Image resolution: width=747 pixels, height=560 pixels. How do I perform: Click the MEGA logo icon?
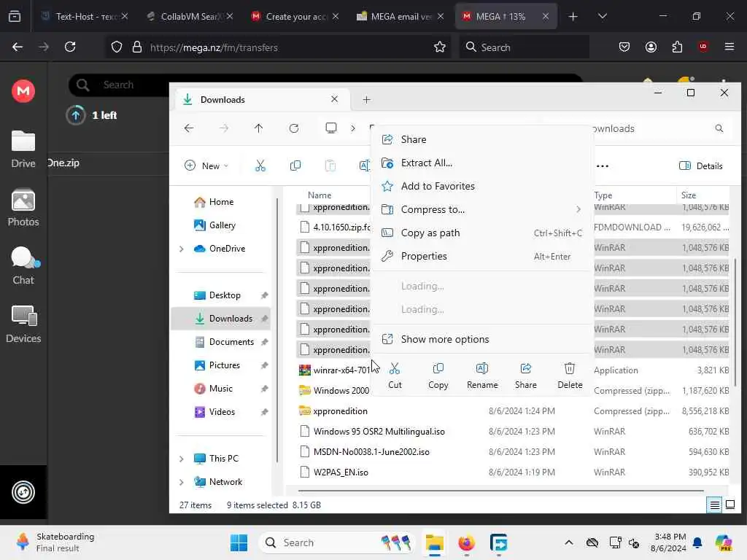(23, 90)
